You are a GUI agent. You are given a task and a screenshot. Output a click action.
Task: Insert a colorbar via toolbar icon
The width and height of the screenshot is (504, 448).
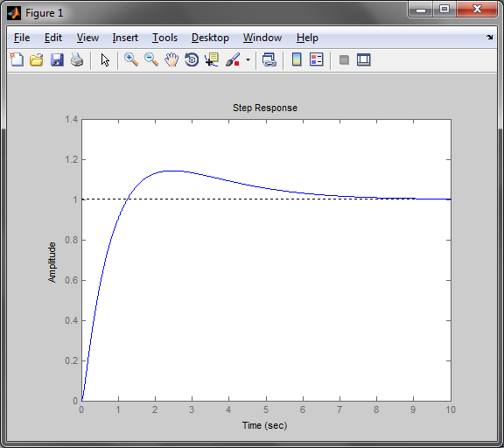coord(297,59)
